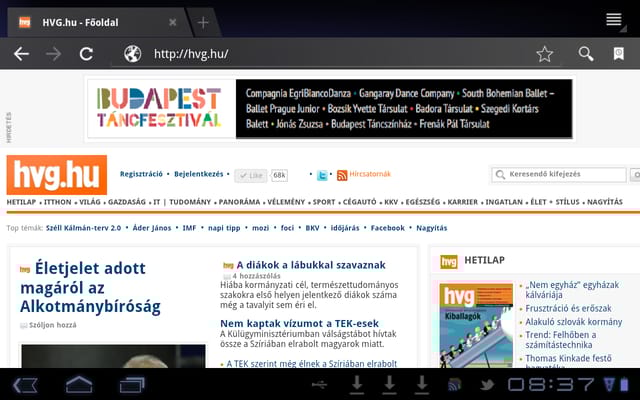Open the USB connection notification icon
The width and height of the screenshot is (640, 400).
coord(319,385)
